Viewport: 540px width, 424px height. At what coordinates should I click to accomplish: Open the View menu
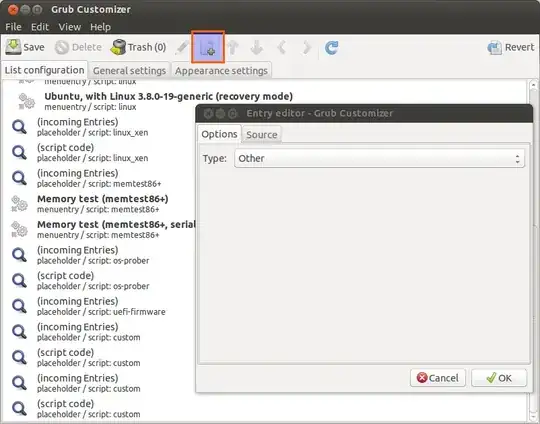pyautogui.click(x=70, y=27)
